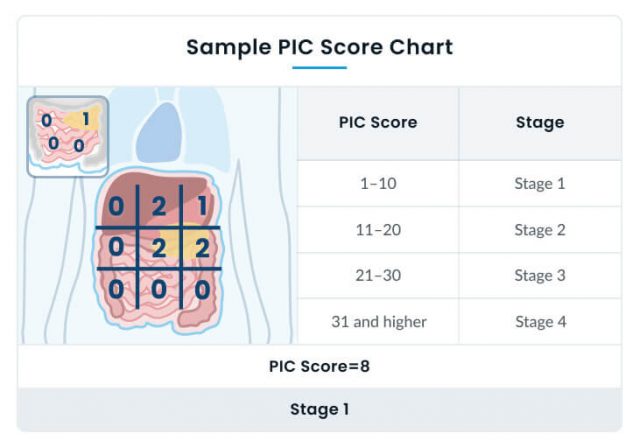Select the small bowel inset thumbnail
Image resolution: width=640 pixels, height=447 pixels.
(68, 137)
